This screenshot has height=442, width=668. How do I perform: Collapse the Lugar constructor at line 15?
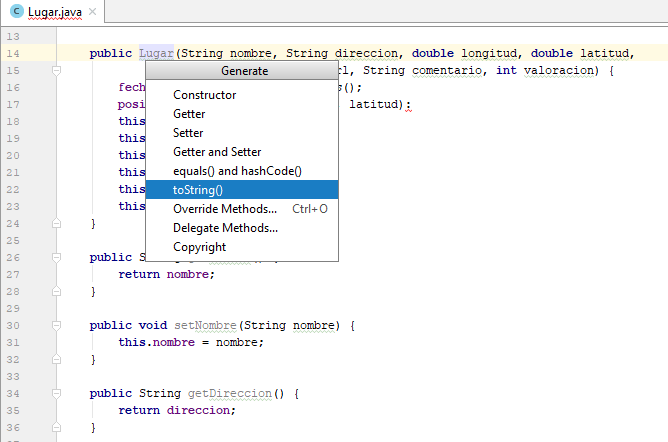click(57, 71)
